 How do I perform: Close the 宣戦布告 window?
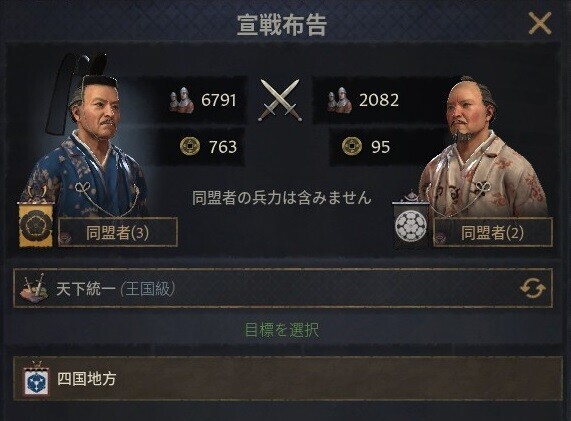(x=540, y=23)
